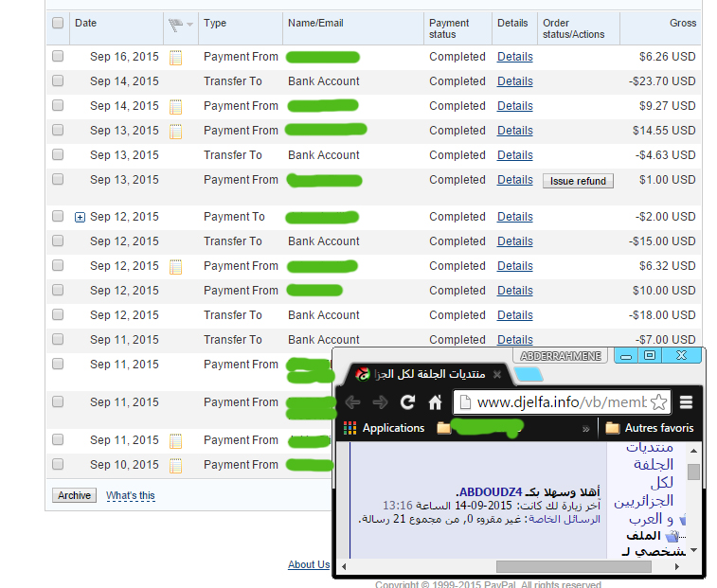Click the flag icon in table header
The width and height of the screenshot is (717, 588).
(x=175, y=25)
